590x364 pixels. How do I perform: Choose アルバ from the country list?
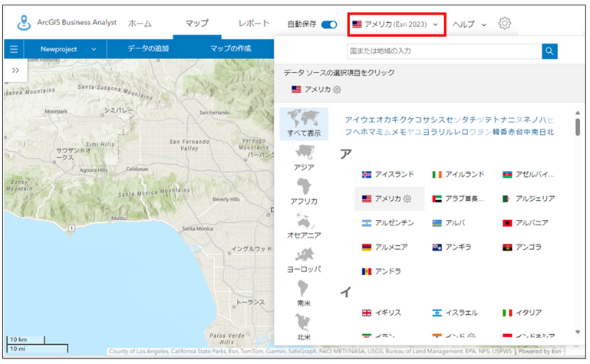pyautogui.click(x=449, y=223)
